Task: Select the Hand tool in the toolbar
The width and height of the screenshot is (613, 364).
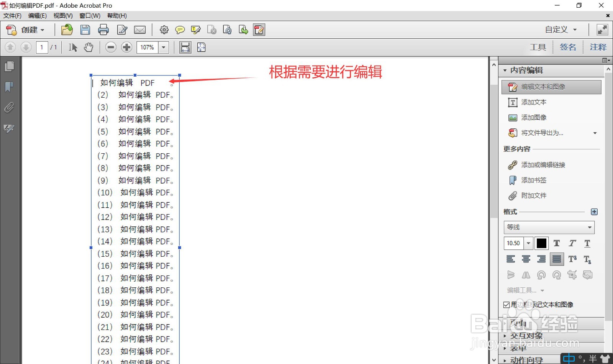Action: point(89,47)
